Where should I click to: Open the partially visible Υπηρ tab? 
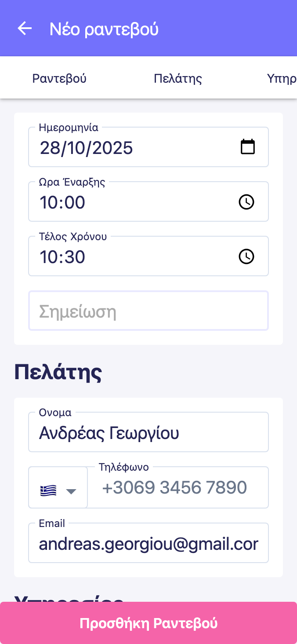click(282, 79)
